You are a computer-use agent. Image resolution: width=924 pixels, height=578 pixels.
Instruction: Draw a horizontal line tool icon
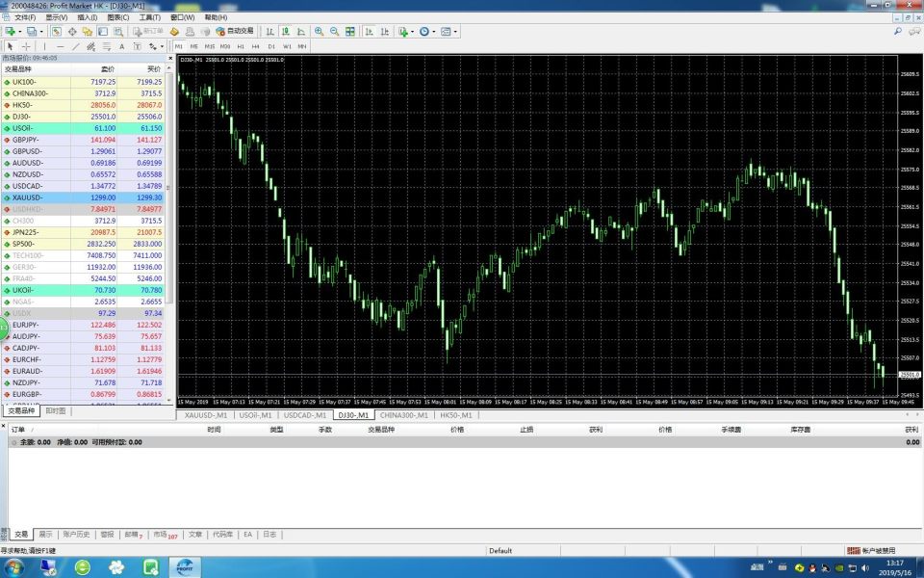coord(60,46)
